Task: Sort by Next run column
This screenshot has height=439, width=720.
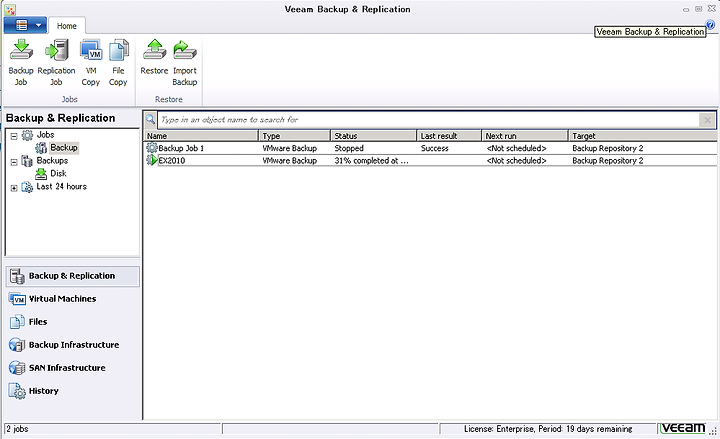Action: 525,136
